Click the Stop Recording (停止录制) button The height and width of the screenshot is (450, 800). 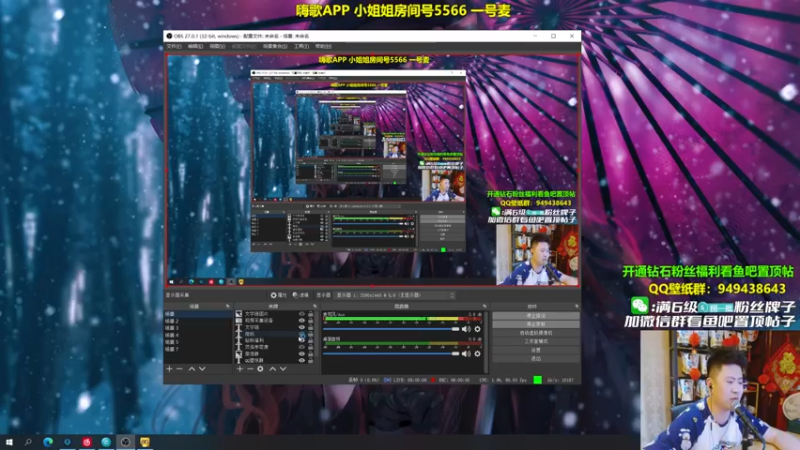536,324
